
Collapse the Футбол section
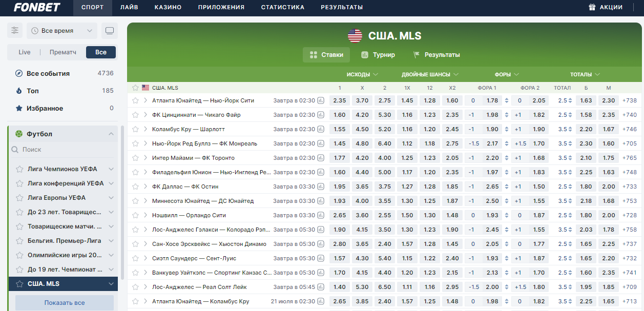pyautogui.click(x=111, y=134)
